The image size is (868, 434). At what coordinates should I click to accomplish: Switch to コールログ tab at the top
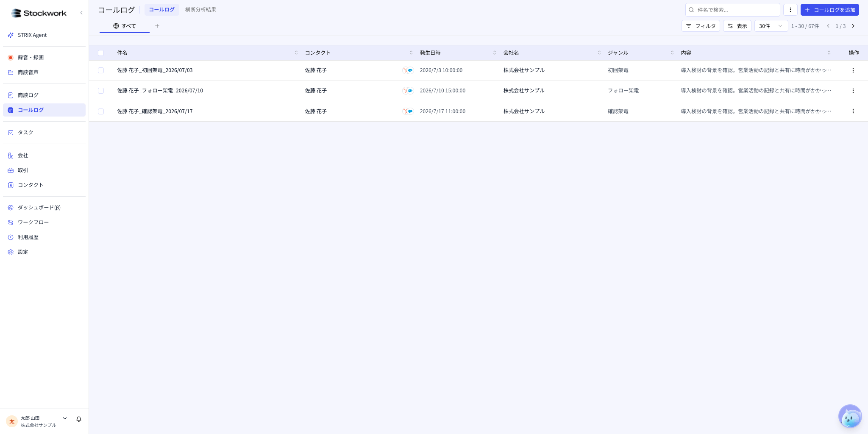coord(161,10)
